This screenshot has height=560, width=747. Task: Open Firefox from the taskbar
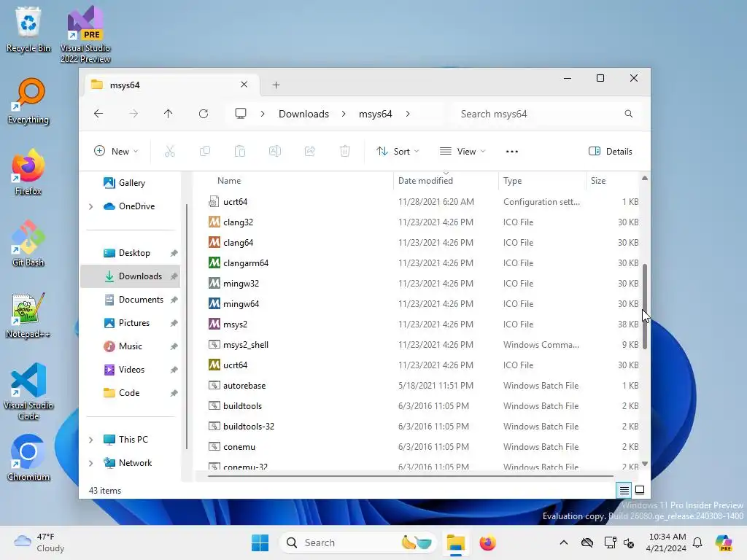488,542
